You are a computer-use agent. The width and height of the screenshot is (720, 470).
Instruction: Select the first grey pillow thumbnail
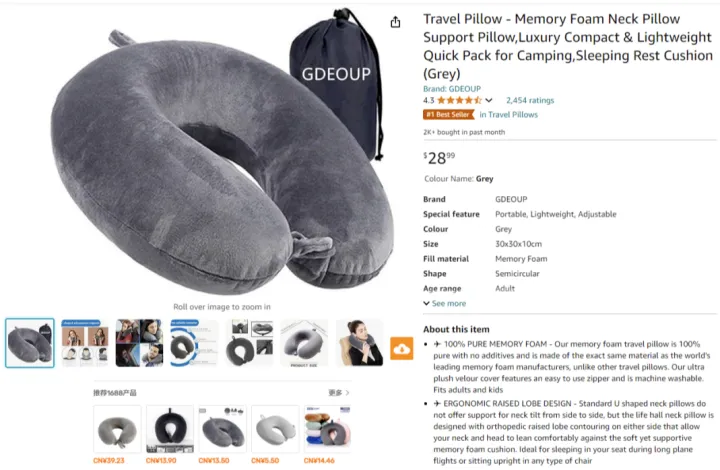point(30,343)
